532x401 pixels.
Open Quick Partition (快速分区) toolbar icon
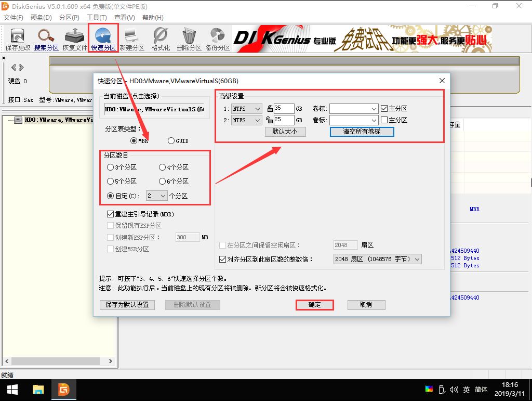click(103, 40)
